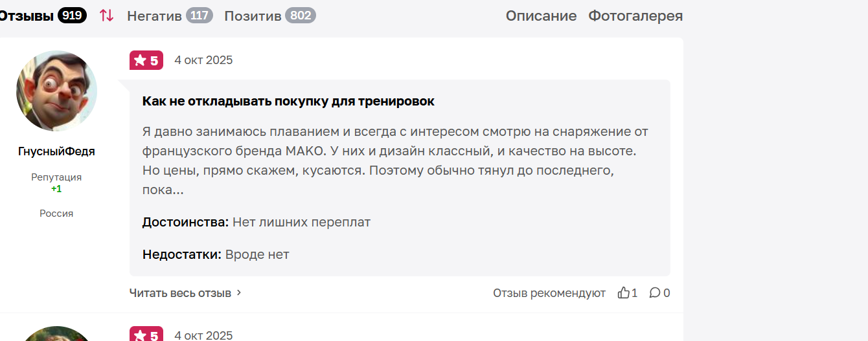
Task: Open the Фотогалерея section
Action: [635, 16]
